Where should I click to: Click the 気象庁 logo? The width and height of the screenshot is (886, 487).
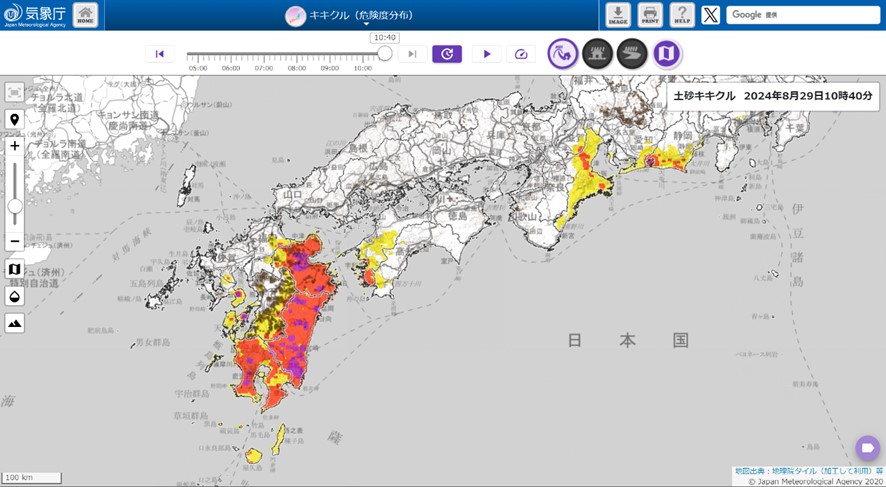click(34, 15)
